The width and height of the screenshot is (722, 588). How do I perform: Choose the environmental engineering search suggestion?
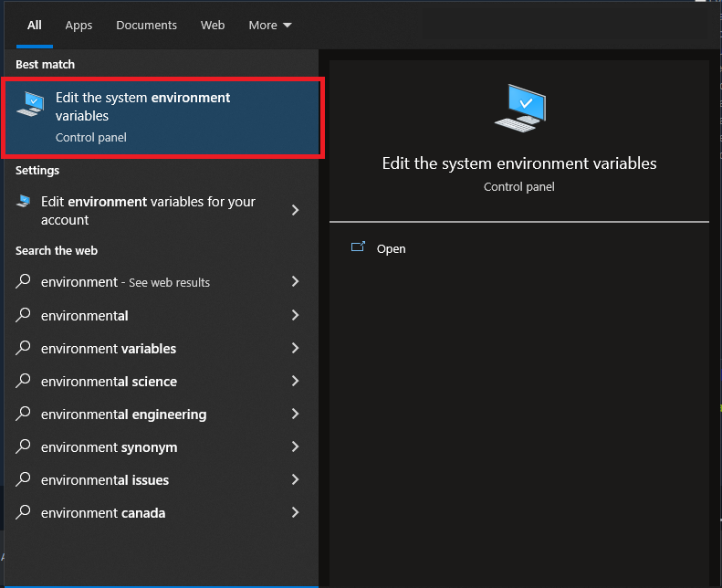[123, 414]
